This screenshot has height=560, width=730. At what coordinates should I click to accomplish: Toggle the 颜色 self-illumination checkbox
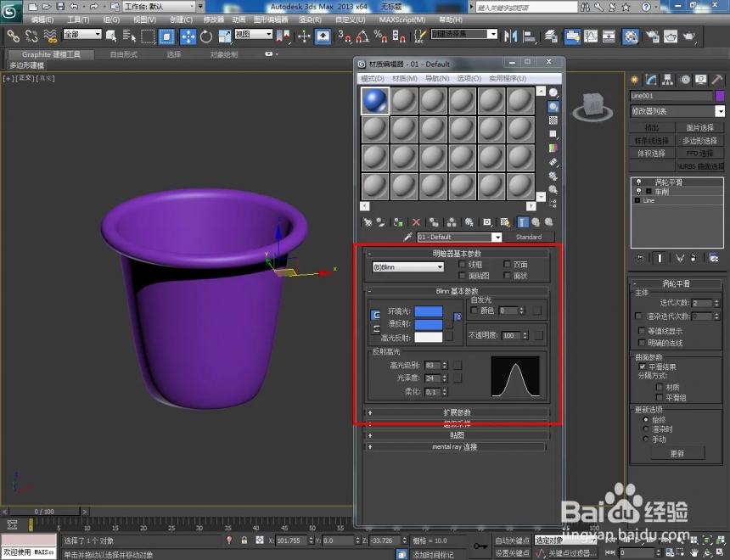pyautogui.click(x=474, y=310)
